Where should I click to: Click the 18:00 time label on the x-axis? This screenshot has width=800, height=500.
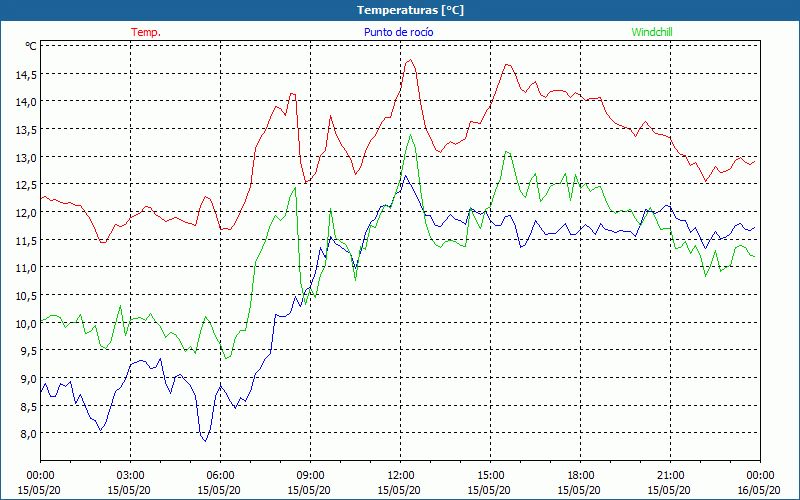click(580, 476)
